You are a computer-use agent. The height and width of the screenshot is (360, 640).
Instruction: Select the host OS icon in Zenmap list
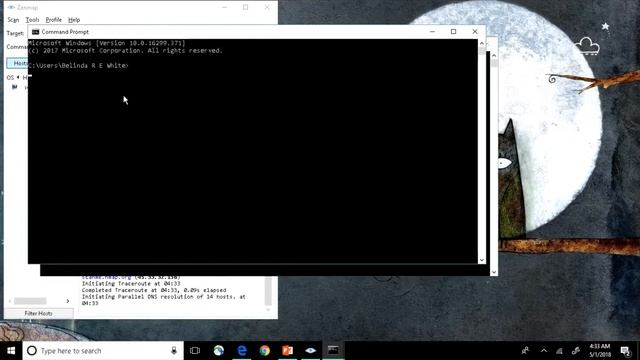[15, 87]
